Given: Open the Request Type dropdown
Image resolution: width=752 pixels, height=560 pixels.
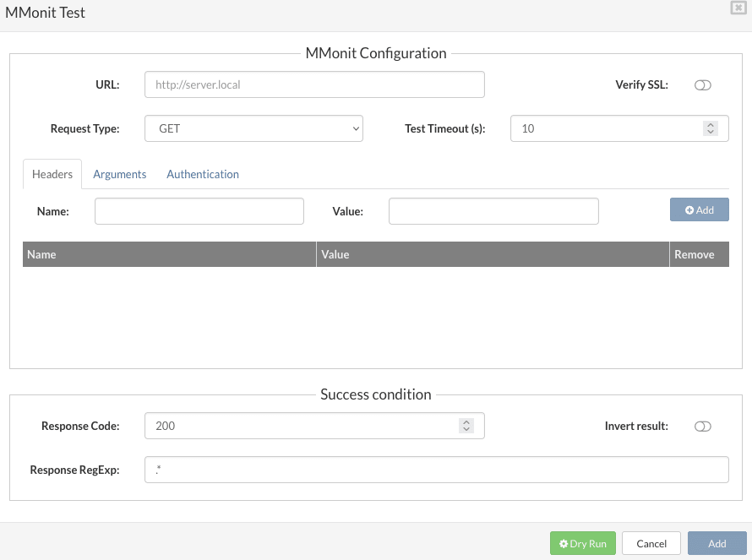Looking at the screenshot, I should 253,128.
